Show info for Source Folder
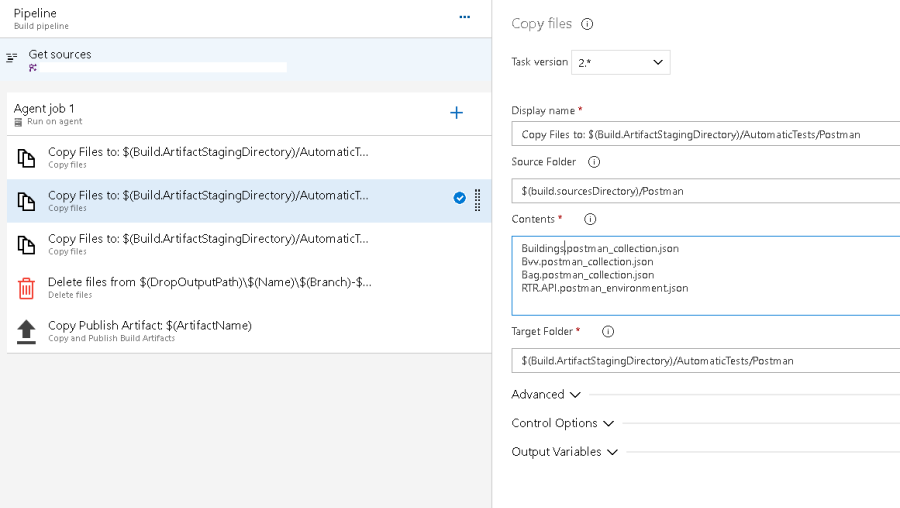900x508 pixels. tap(594, 162)
